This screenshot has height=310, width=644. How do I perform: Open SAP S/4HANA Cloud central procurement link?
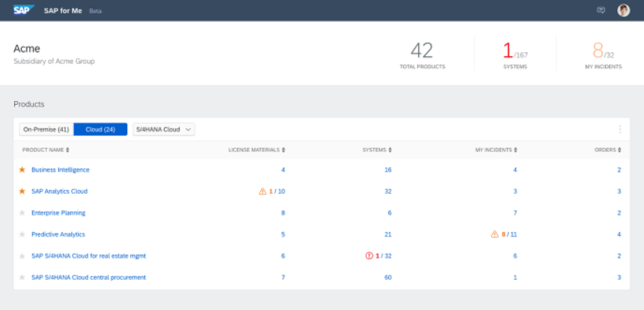coord(88,278)
